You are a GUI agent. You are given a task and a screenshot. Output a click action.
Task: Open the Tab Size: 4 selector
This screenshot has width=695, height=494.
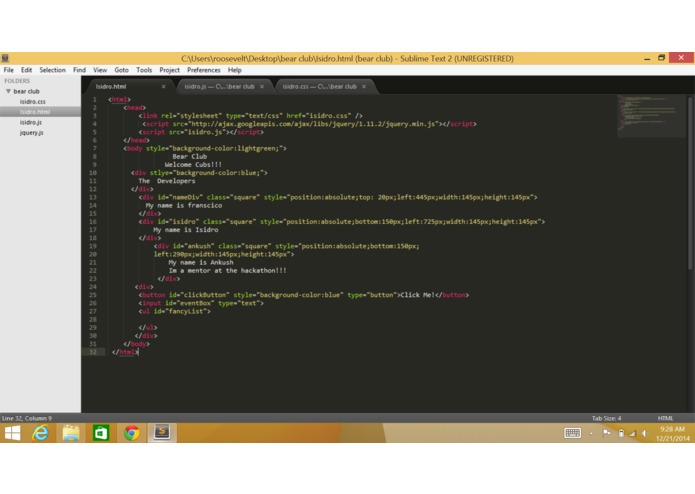click(x=606, y=418)
